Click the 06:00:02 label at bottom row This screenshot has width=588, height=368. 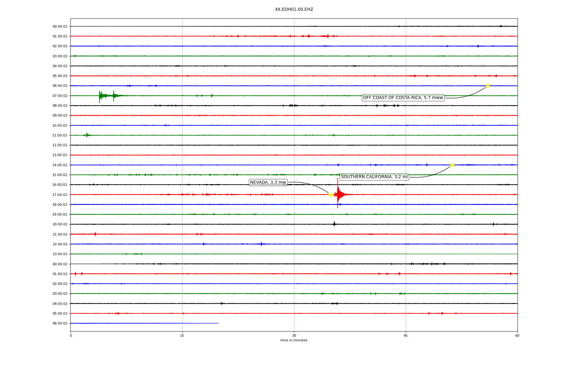click(60, 323)
